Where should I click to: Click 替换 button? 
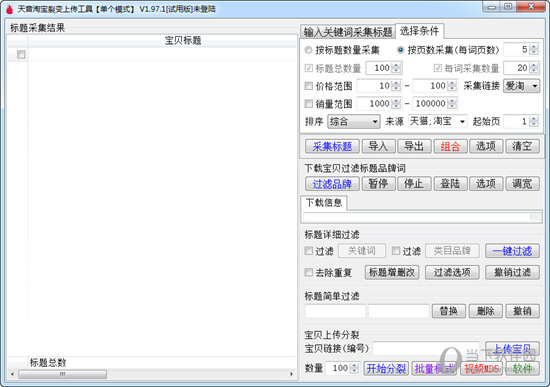coord(449,311)
